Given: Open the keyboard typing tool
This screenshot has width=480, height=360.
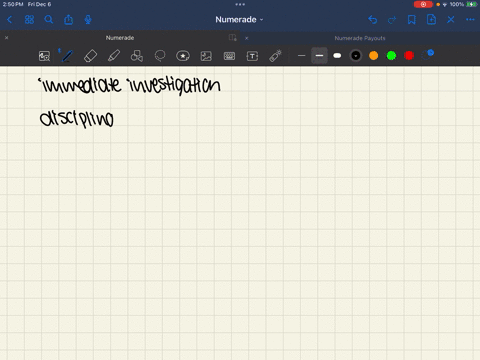Looking at the screenshot, I should pos(229,56).
